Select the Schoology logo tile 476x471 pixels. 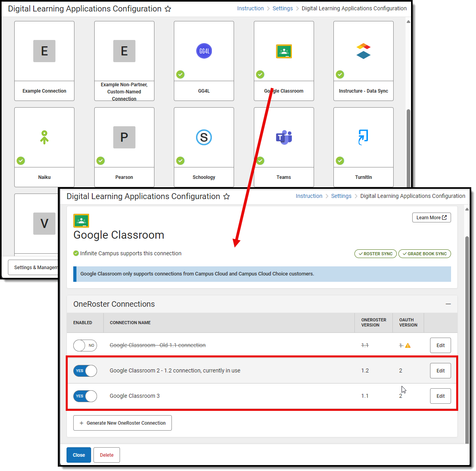click(x=204, y=137)
